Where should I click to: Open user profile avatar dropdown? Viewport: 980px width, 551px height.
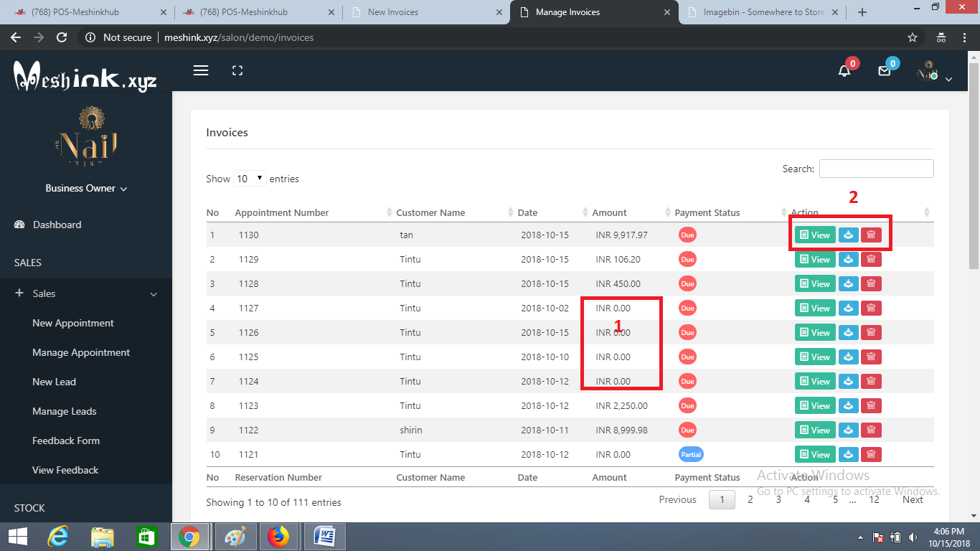(x=934, y=72)
